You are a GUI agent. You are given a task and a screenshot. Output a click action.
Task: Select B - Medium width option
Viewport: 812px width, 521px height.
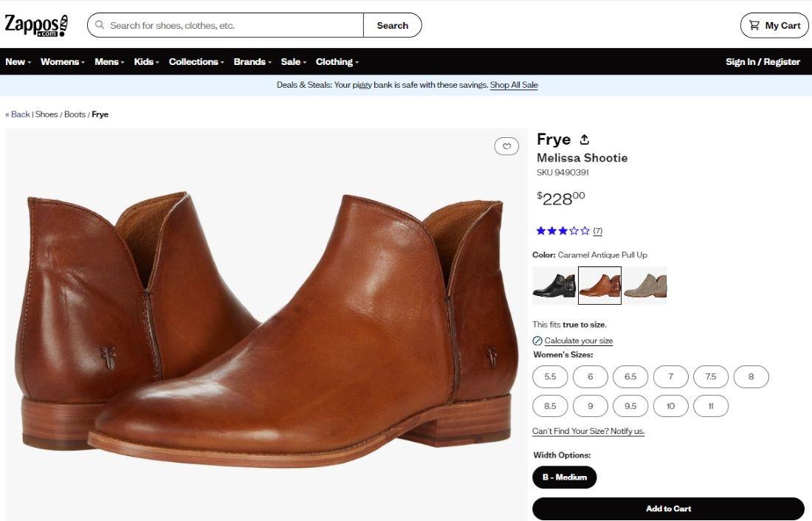pos(564,477)
